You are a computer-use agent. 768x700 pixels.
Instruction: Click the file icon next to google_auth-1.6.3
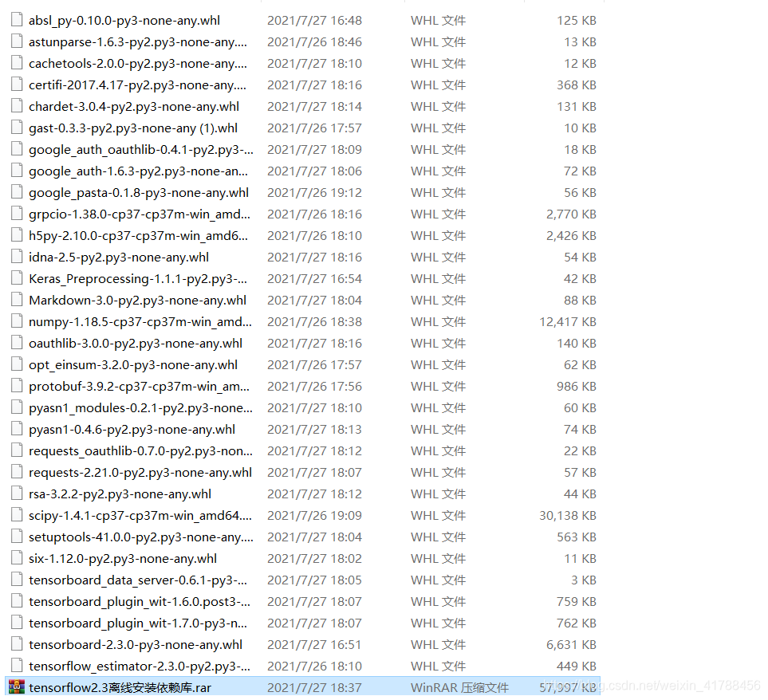[x=17, y=171]
